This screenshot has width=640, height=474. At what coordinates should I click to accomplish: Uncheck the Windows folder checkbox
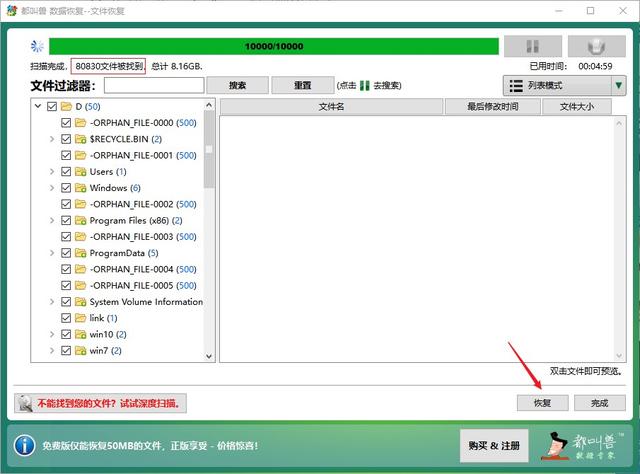[x=66, y=188]
